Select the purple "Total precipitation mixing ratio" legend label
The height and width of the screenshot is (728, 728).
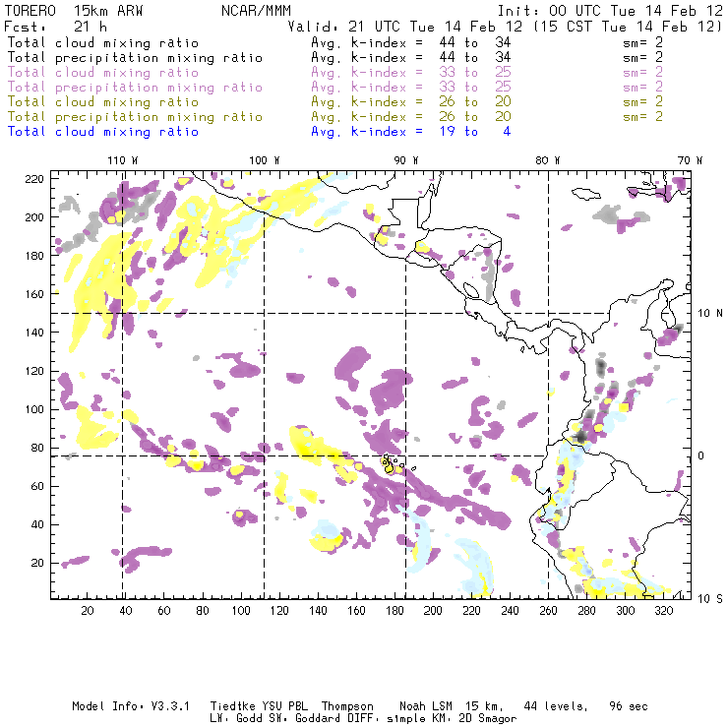point(135,88)
